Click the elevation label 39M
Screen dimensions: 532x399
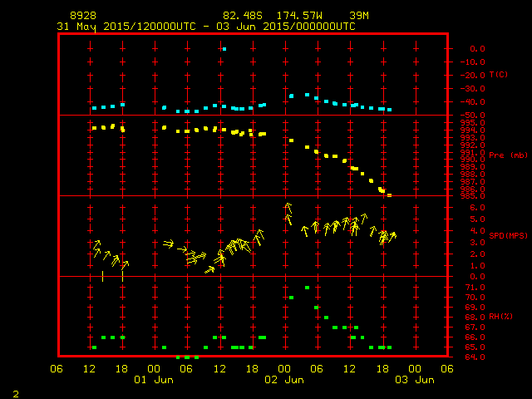tap(359, 16)
